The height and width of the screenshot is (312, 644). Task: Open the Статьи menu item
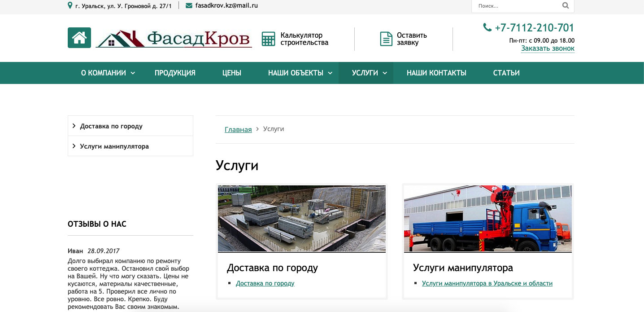[506, 73]
